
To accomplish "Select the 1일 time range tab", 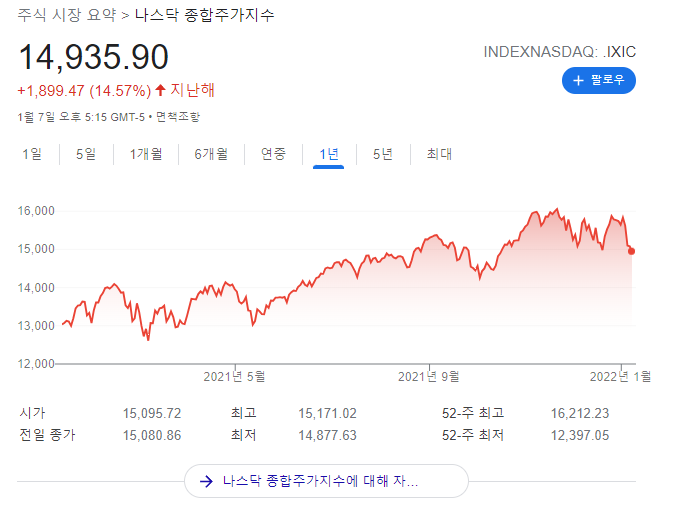I will coord(32,154).
